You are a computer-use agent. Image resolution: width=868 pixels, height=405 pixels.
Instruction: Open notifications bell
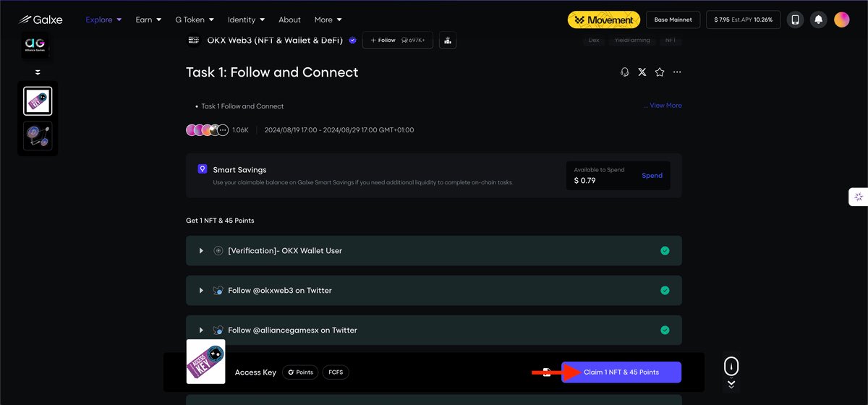[x=819, y=20]
